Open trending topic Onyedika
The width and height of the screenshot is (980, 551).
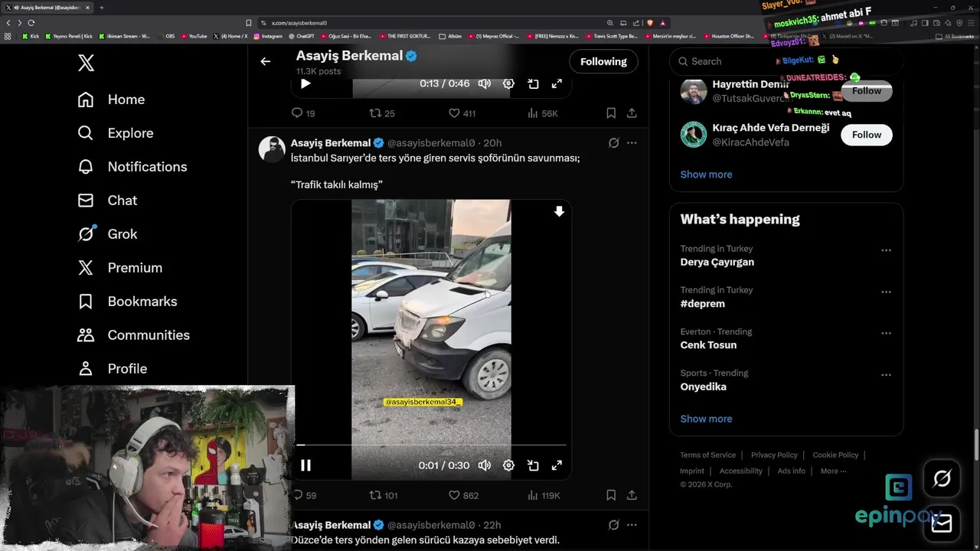(x=704, y=386)
